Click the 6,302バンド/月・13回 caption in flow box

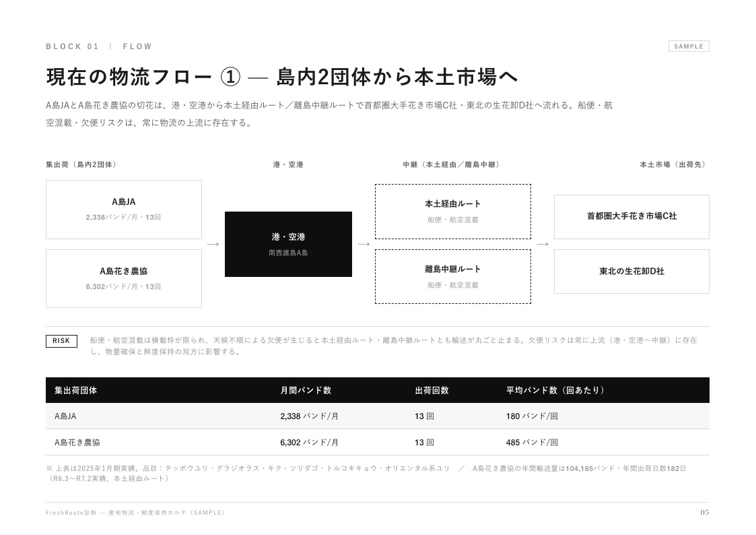(123, 286)
